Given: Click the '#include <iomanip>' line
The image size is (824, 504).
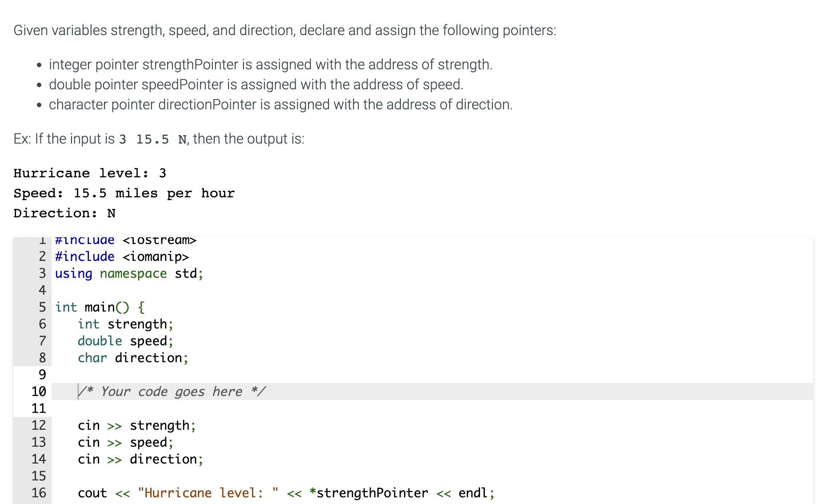Looking at the screenshot, I should (x=122, y=256).
